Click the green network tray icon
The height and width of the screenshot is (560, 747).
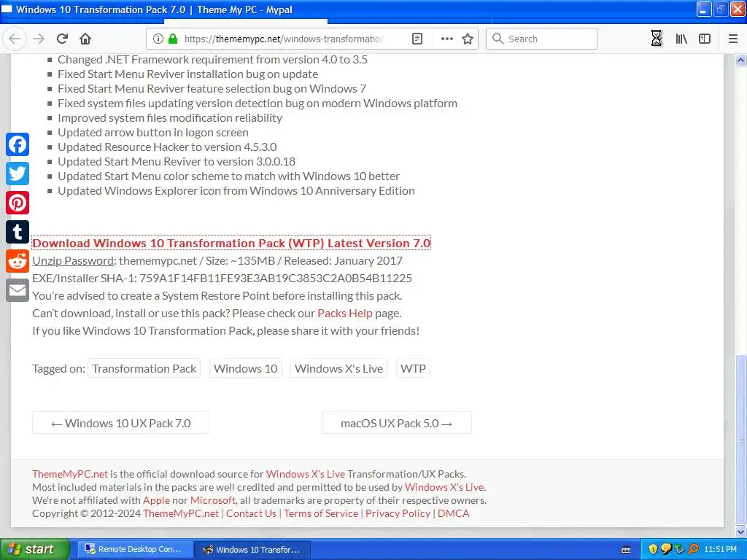[x=680, y=550]
